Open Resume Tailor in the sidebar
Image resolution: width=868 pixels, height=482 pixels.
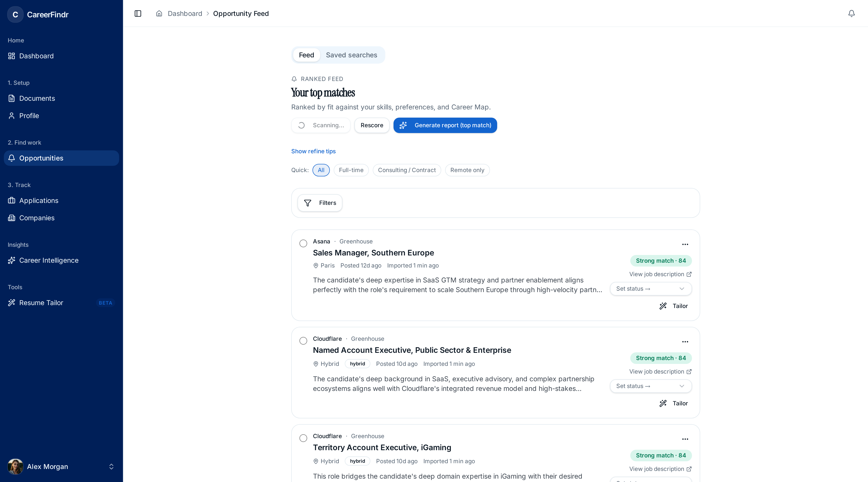61,303
